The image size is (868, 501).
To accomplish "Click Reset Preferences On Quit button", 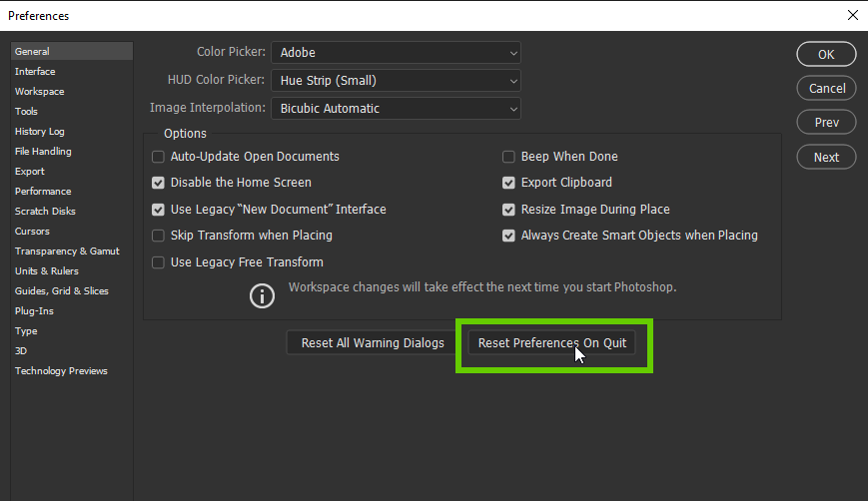I will pos(552,343).
